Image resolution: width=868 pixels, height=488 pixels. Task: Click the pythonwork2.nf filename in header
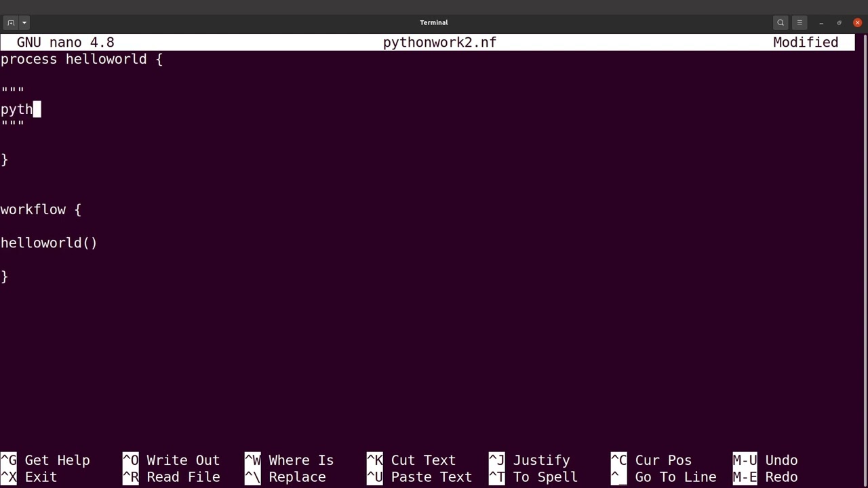[439, 42]
